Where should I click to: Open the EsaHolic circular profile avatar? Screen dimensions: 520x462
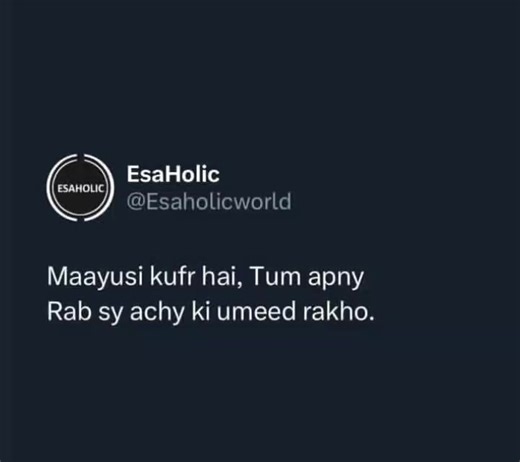(80, 188)
